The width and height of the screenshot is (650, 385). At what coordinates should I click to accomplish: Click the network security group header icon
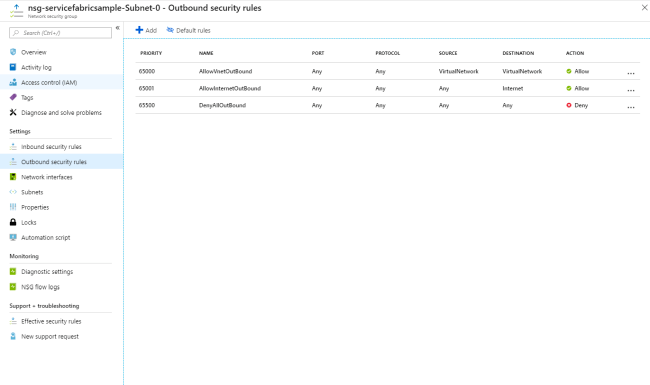click(16, 11)
